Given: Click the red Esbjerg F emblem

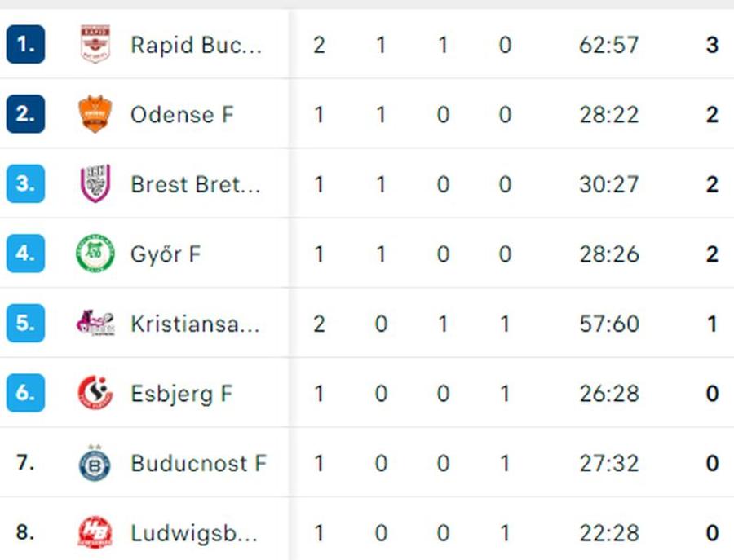Looking at the screenshot, I should tap(95, 393).
